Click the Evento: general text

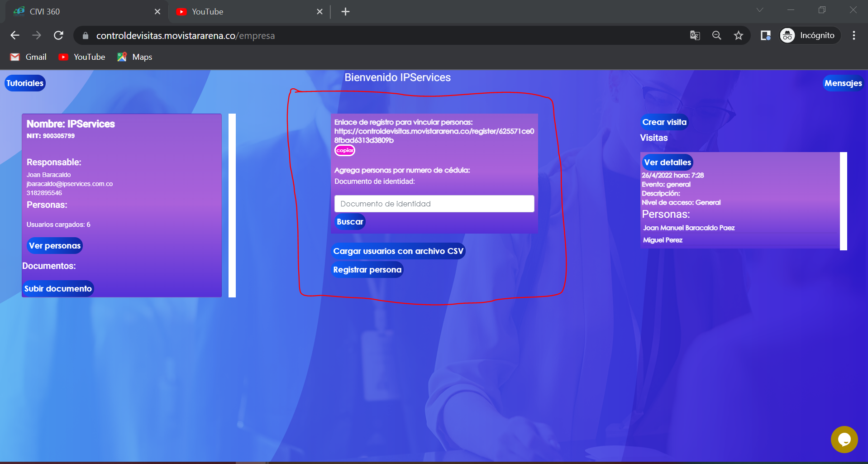click(x=666, y=184)
